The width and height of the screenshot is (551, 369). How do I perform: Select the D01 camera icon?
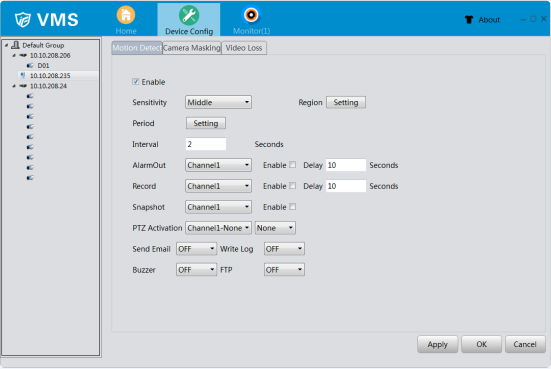point(30,66)
